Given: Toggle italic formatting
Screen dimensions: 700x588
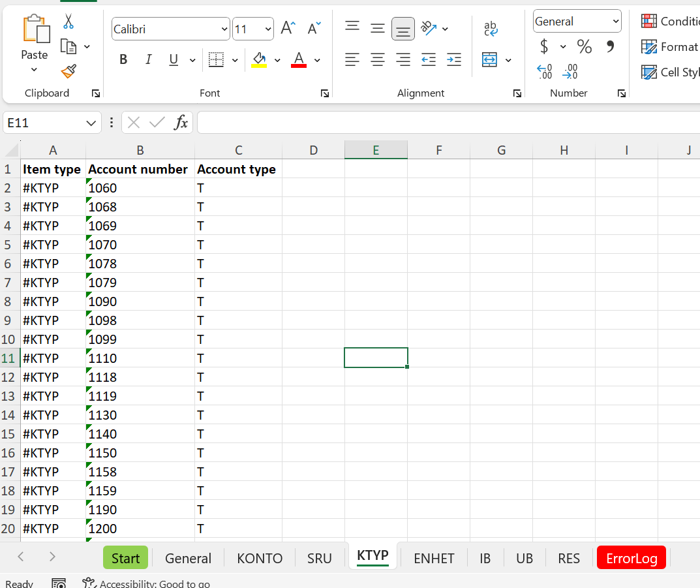Looking at the screenshot, I should pyautogui.click(x=148, y=59).
